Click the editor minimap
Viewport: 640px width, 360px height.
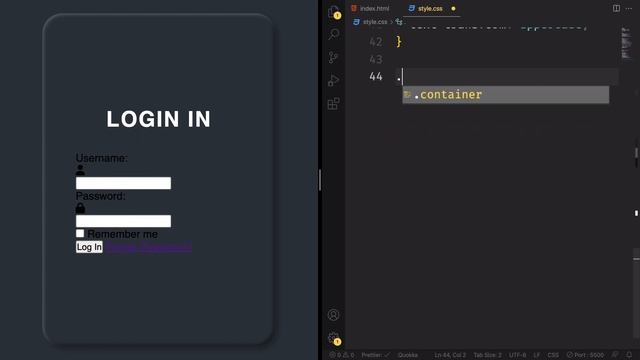tap(625, 43)
